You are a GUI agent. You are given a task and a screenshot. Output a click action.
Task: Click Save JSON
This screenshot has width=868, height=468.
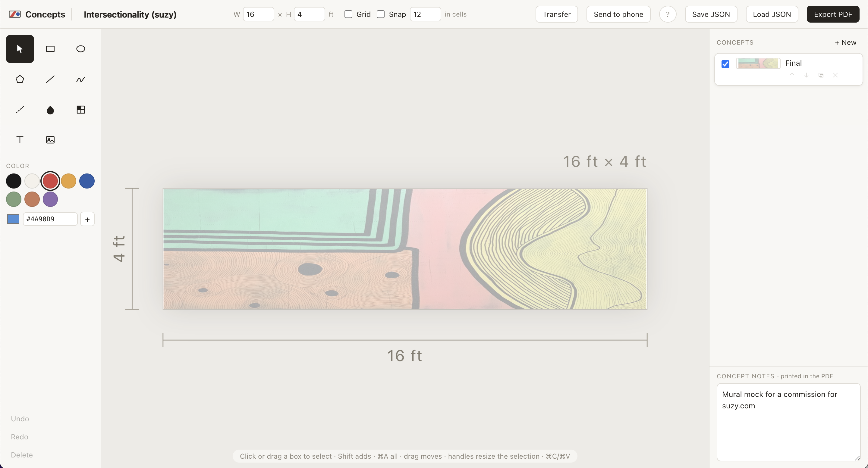click(x=711, y=14)
